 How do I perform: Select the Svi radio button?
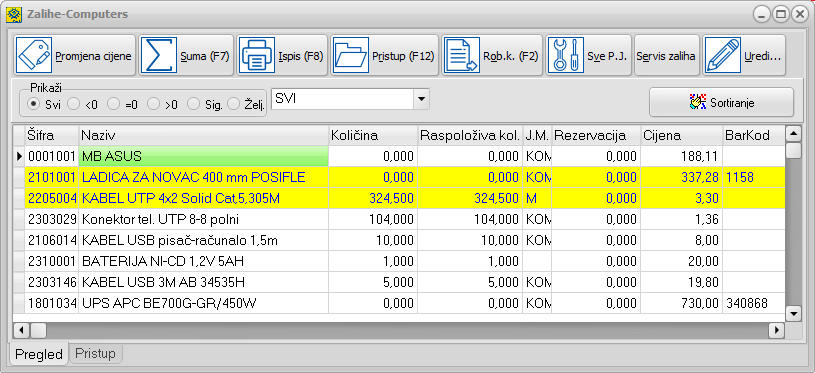(x=34, y=104)
